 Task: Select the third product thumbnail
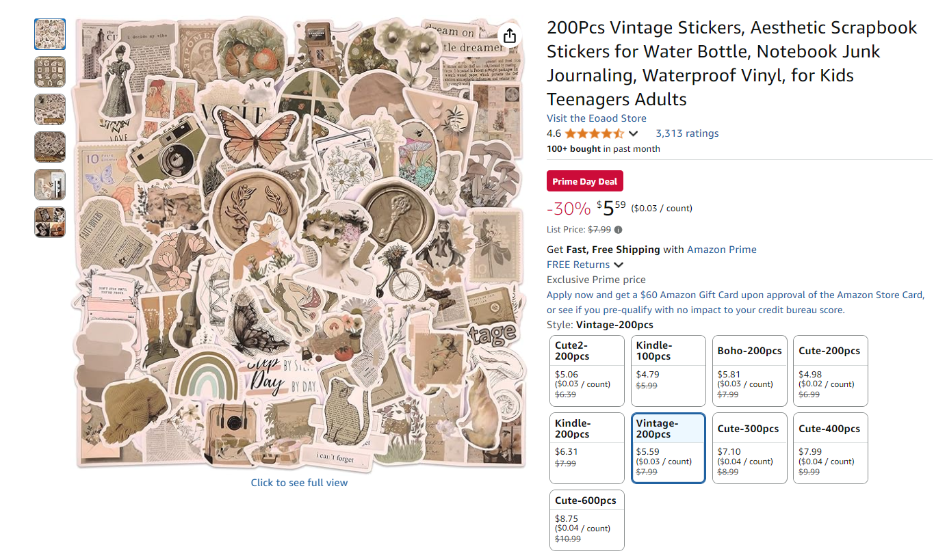click(x=50, y=109)
